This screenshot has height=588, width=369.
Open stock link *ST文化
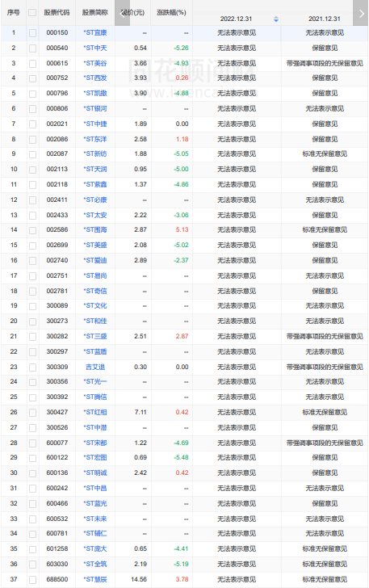[x=95, y=305]
